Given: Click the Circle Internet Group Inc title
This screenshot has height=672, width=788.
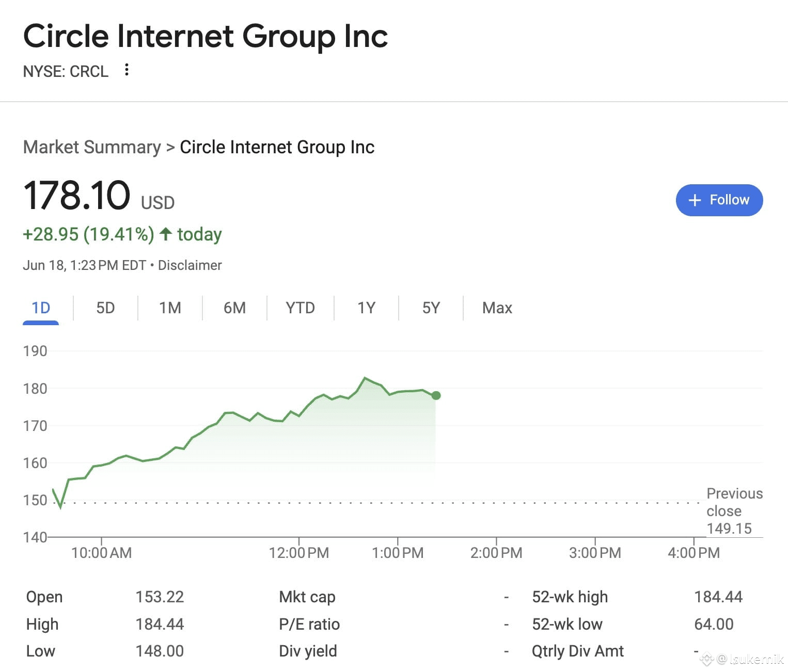Looking at the screenshot, I should pyautogui.click(x=206, y=36).
